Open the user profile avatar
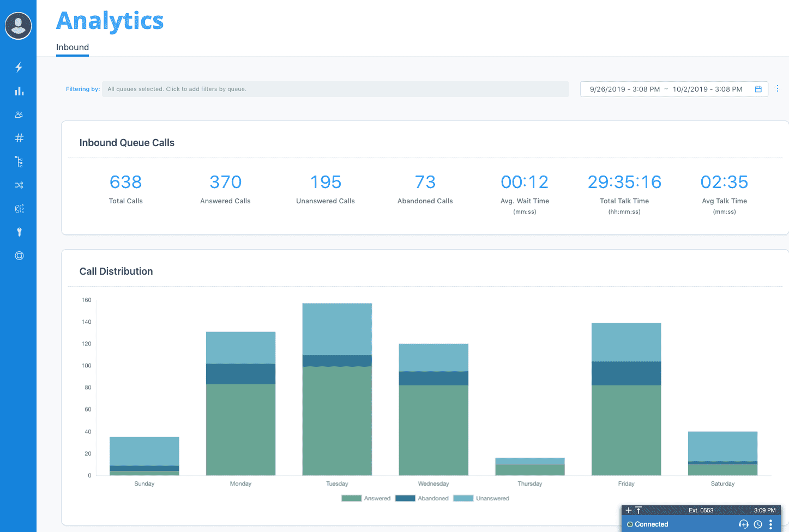 [18, 26]
